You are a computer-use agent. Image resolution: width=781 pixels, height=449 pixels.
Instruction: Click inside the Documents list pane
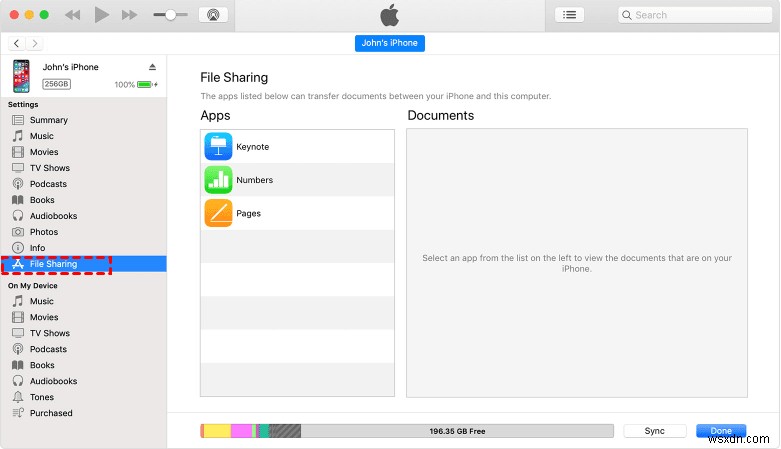pyautogui.click(x=577, y=263)
